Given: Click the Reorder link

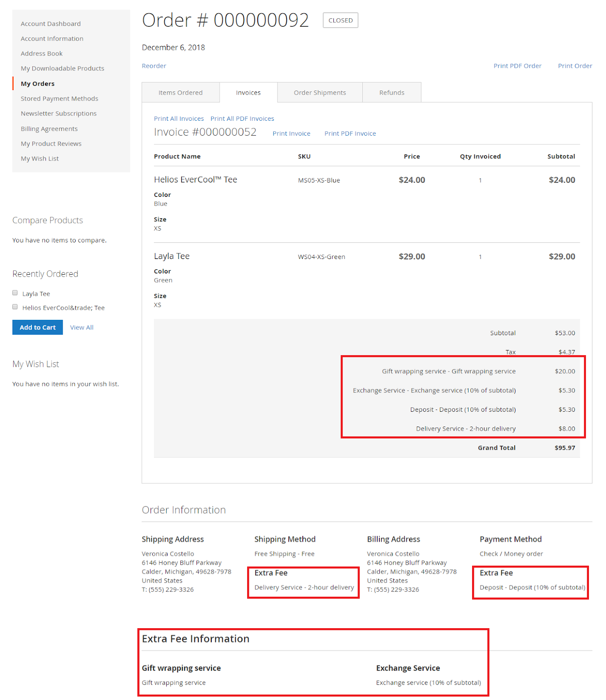Looking at the screenshot, I should click(x=154, y=66).
